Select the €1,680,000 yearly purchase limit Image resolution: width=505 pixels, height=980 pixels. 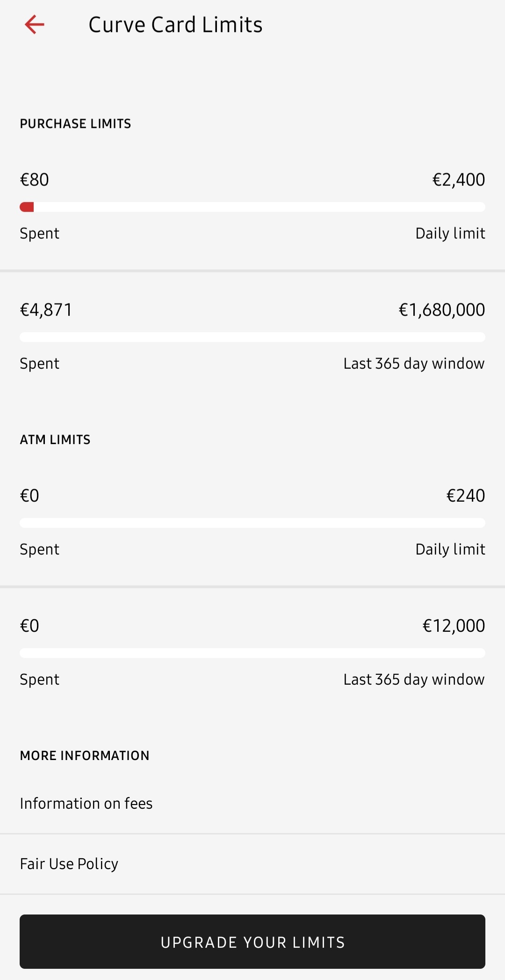coord(441,310)
